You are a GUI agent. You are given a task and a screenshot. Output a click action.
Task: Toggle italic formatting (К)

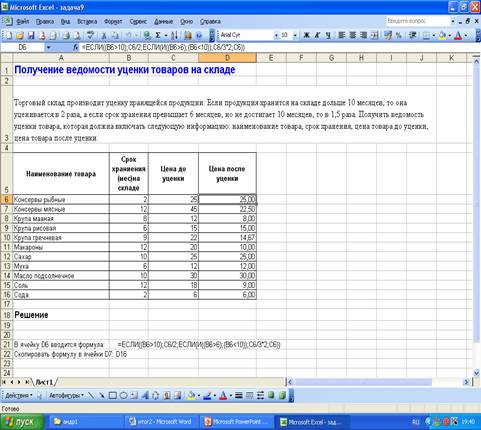(x=317, y=35)
